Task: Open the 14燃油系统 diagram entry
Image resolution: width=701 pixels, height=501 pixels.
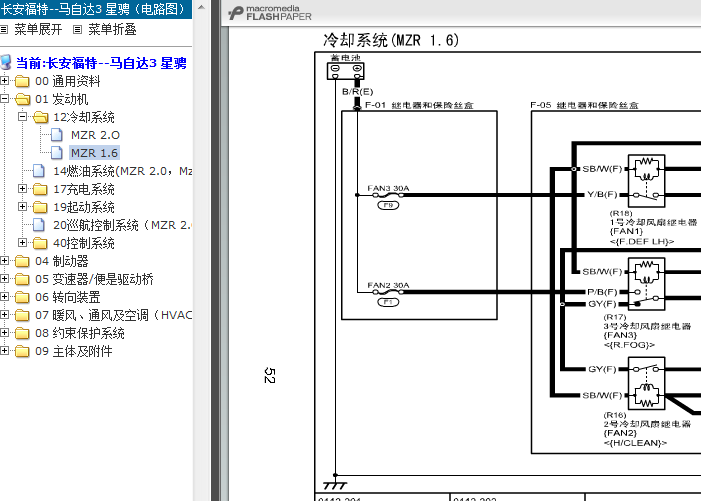Action: coord(122,171)
